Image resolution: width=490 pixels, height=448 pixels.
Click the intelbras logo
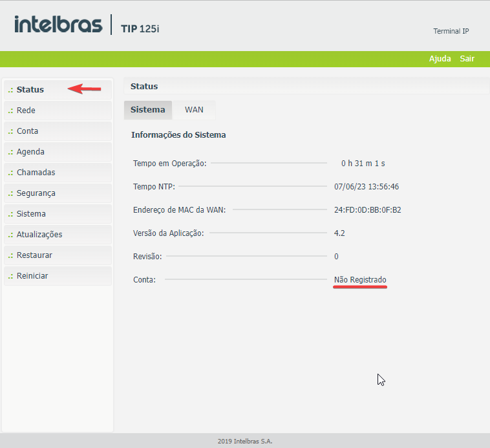click(x=58, y=25)
